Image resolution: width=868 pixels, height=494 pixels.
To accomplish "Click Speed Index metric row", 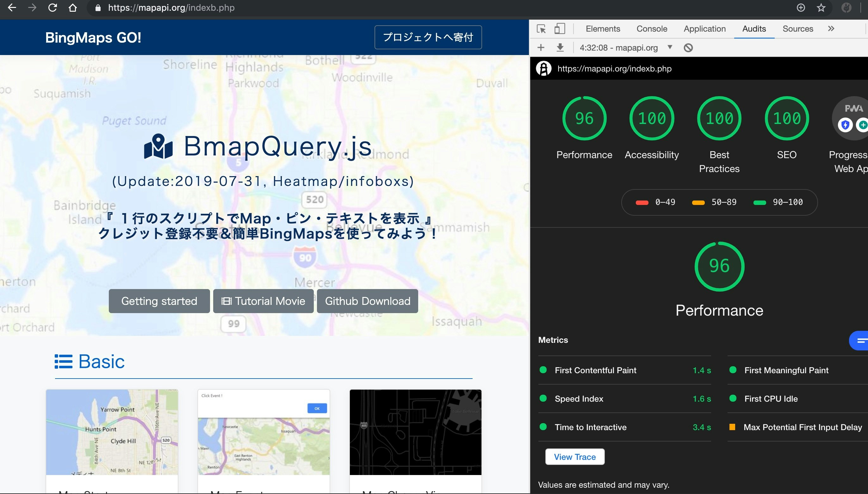I will click(x=625, y=399).
